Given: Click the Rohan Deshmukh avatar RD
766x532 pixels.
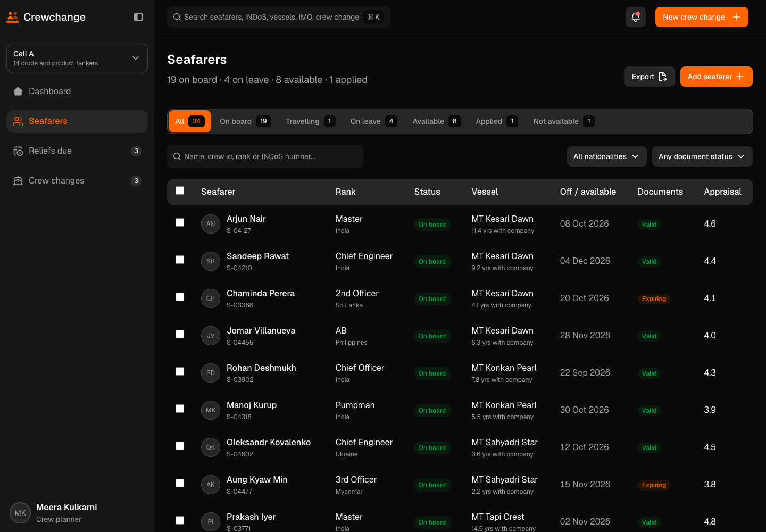Looking at the screenshot, I should click(x=211, y=373).
